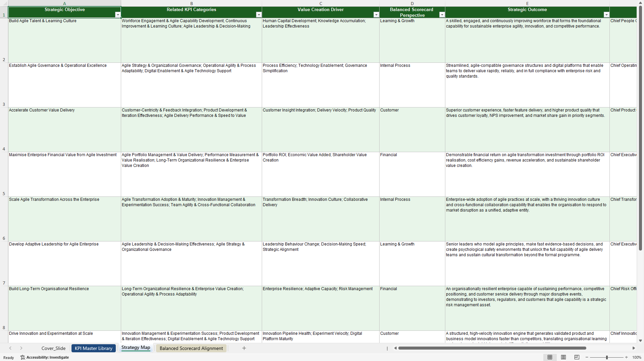
Task: Click the 100% zoom level
Action: (637, 357)
